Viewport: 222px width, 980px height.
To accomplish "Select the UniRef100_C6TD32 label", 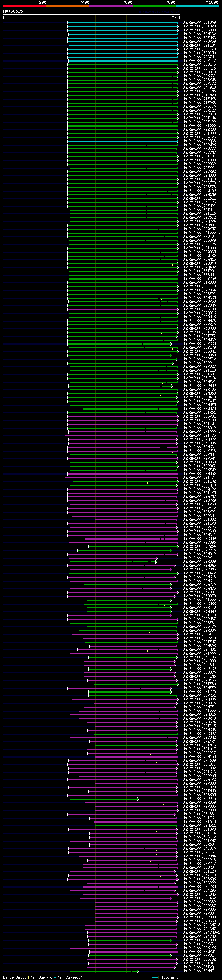I will pos(199,519).
